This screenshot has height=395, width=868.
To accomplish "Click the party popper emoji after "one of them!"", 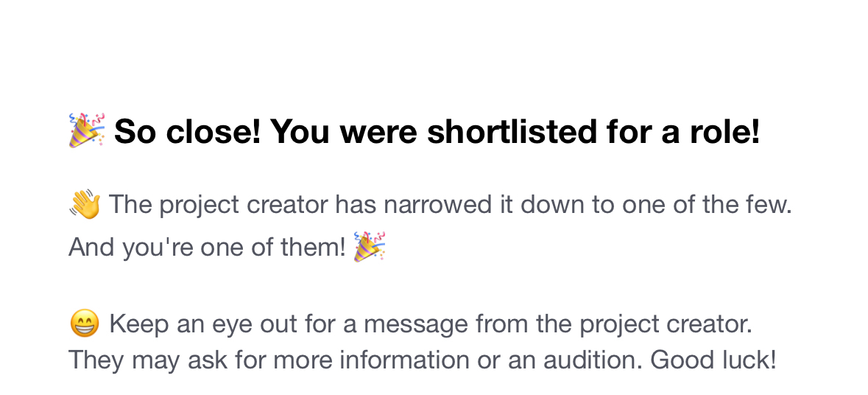I will [370, 247].
